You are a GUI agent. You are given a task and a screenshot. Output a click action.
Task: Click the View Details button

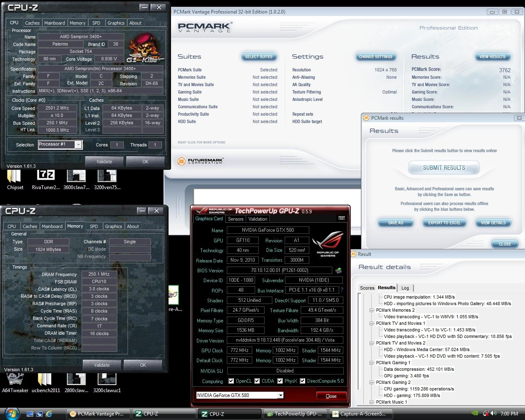pyautogui.click(x=493, y=223)
